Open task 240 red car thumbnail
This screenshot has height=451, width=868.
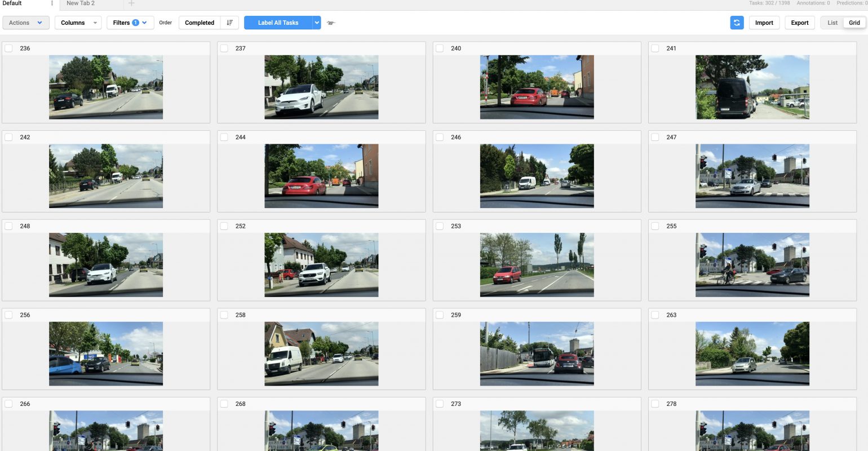[x=537, y=87]
